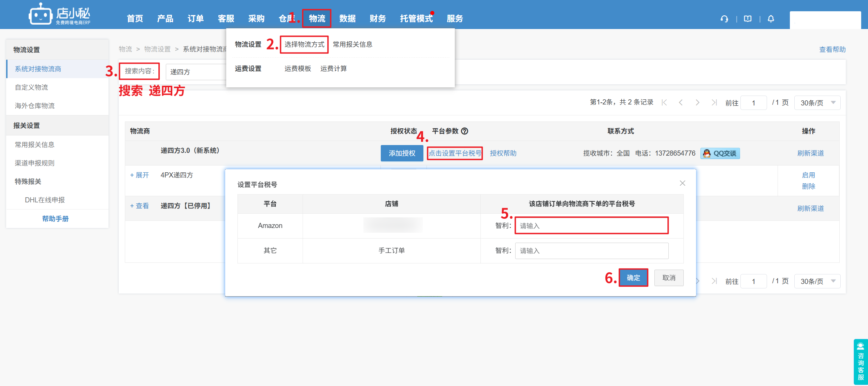
Task: Select 选择物流方式 in the dropdown menu
Action: click(304, 44)
